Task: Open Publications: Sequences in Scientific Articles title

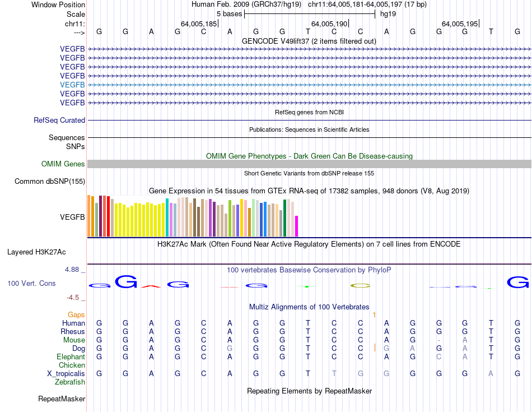Action: coord(309,129)
